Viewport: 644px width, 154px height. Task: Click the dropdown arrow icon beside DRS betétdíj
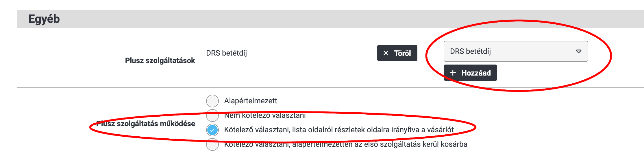(578, 51)
